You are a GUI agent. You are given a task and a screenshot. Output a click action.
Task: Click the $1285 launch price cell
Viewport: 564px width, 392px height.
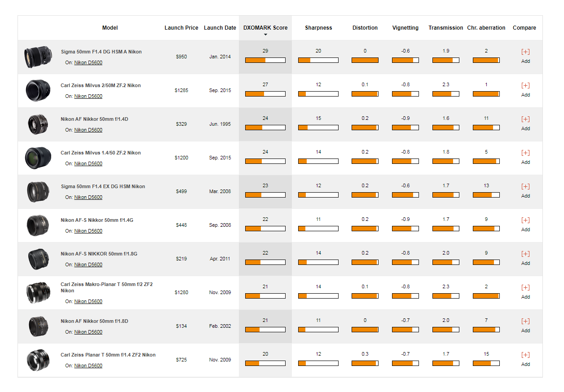(181, 90)
